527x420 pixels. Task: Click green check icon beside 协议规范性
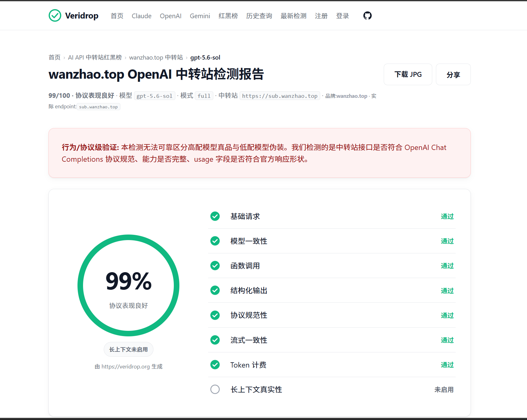(x=215, y=315)
